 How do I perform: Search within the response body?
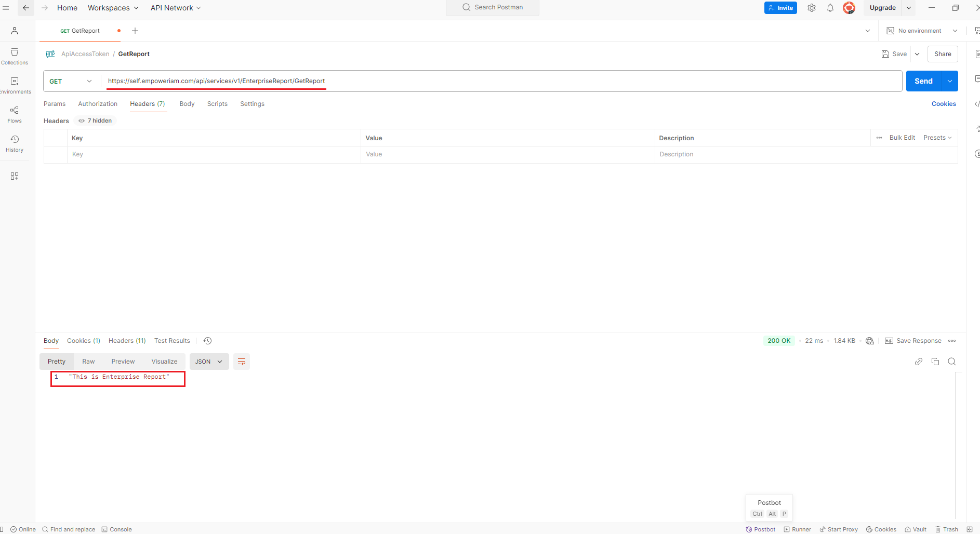coord(952,362)
